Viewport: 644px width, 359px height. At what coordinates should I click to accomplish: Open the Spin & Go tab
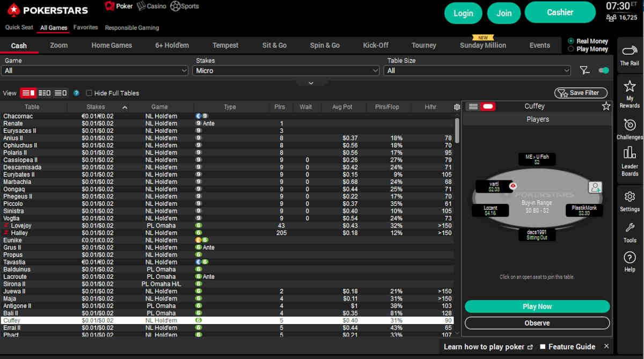point(325,46)
